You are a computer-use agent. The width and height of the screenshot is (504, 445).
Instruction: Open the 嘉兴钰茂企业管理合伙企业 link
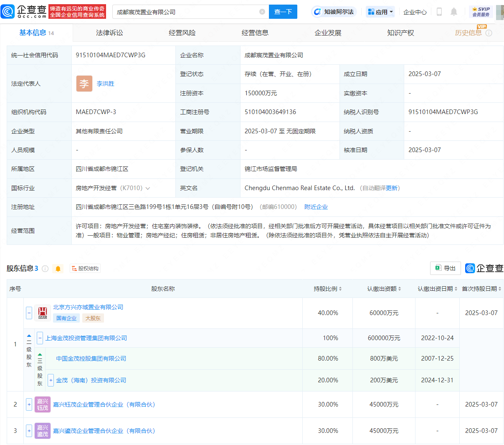tap(104, 404)
